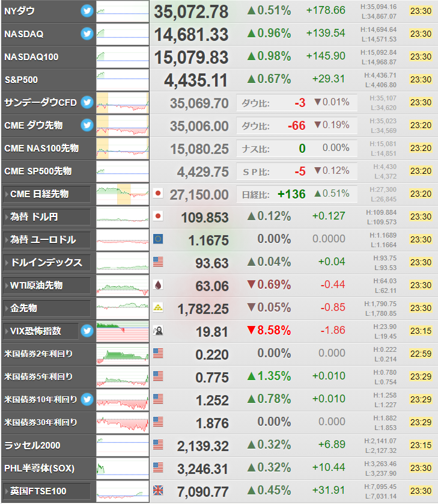The height and width of the screenshot is (504, 438).
Task: Open the CME SP500先物 mini chart
Action: (x=123, y=171)
